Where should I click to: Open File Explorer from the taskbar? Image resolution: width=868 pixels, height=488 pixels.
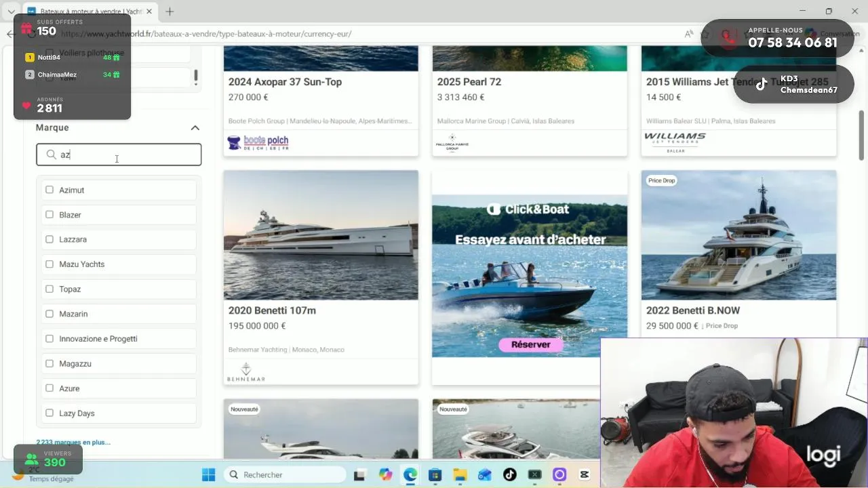(460, 474)
